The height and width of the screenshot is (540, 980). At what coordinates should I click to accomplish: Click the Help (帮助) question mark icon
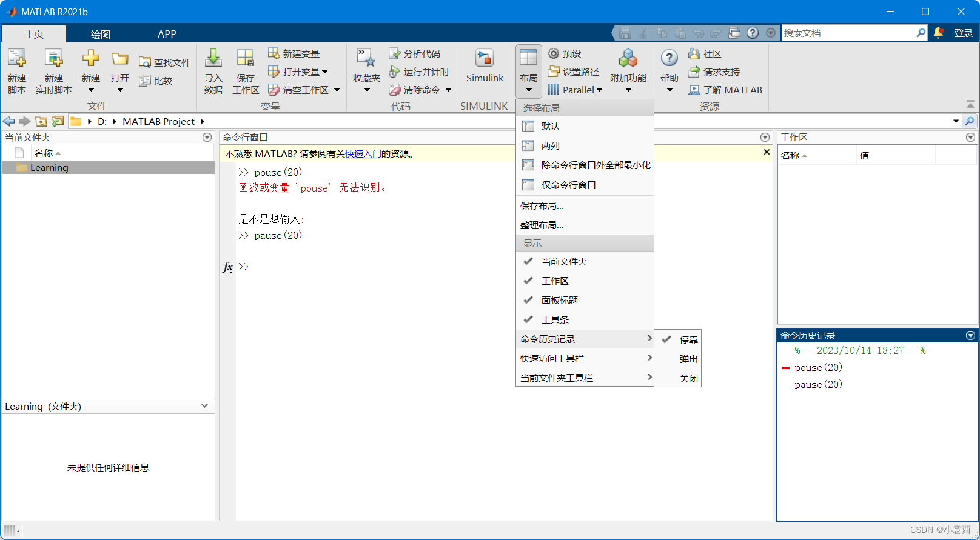[669, 58]
